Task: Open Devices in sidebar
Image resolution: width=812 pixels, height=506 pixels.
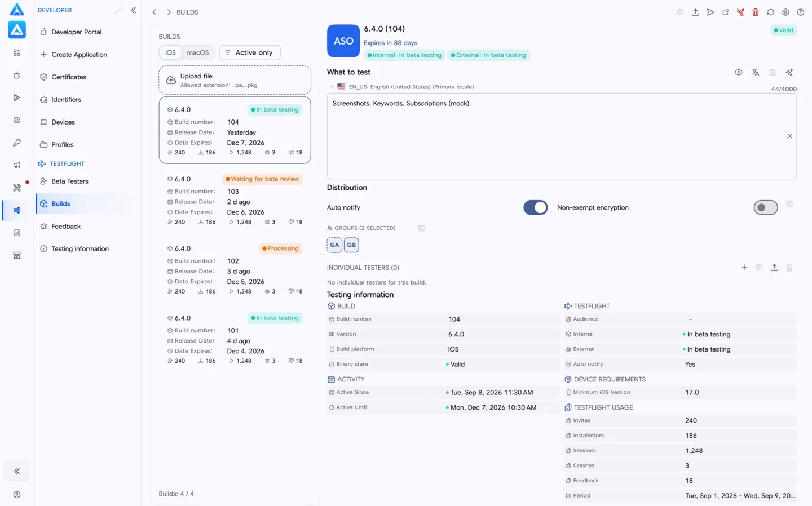Action: click(87, 122)
